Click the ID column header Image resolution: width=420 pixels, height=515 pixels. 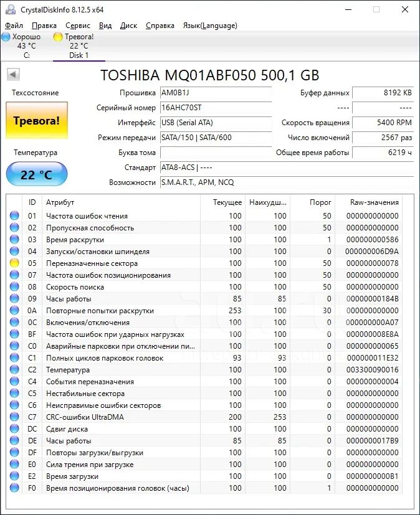[x=32, y=202]
